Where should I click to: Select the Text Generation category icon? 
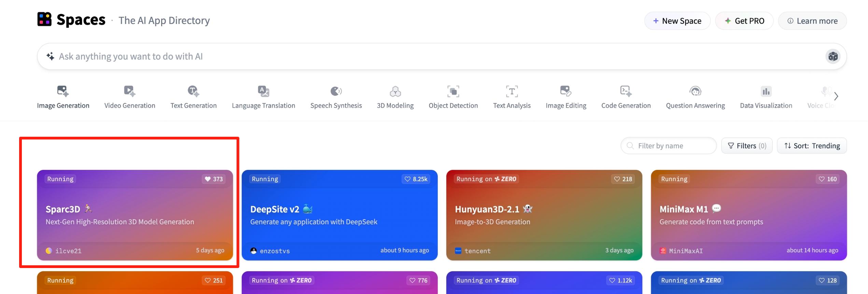pyautogui.click(x=193, y=91)
